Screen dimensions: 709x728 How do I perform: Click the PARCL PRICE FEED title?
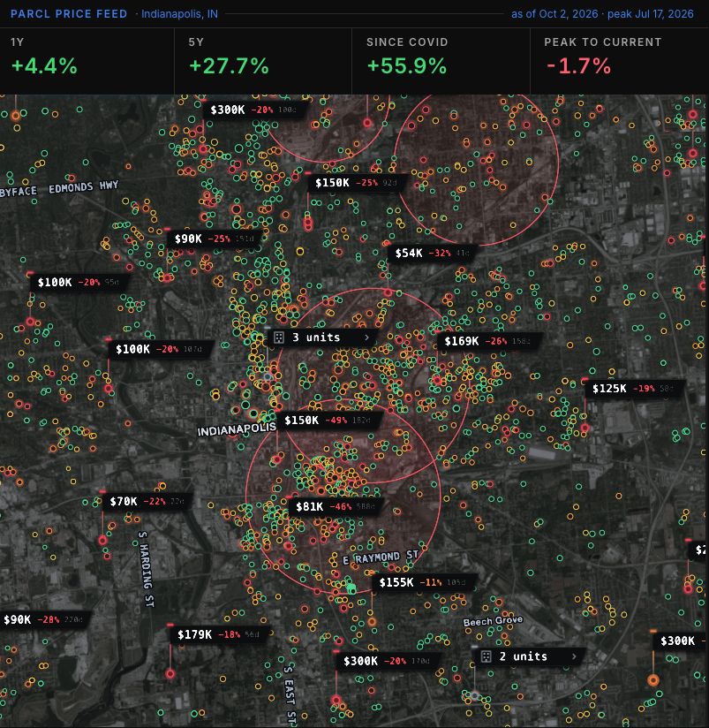pos(69,14)
